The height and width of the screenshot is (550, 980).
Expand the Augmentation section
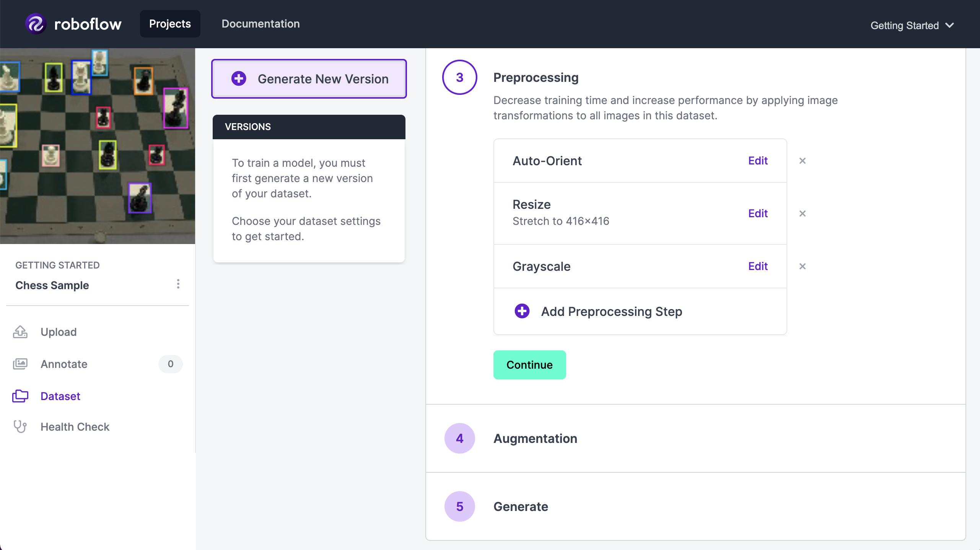coord(535,438)
